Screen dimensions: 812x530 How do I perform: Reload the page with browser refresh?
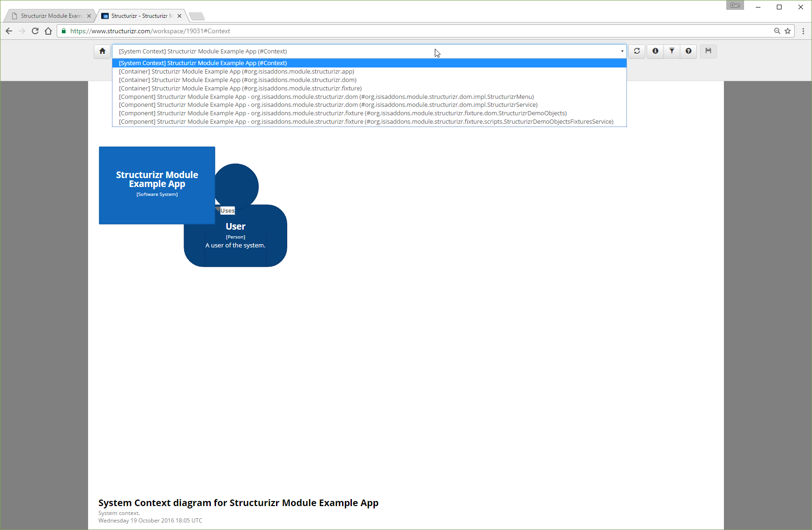tap(35, 31)
